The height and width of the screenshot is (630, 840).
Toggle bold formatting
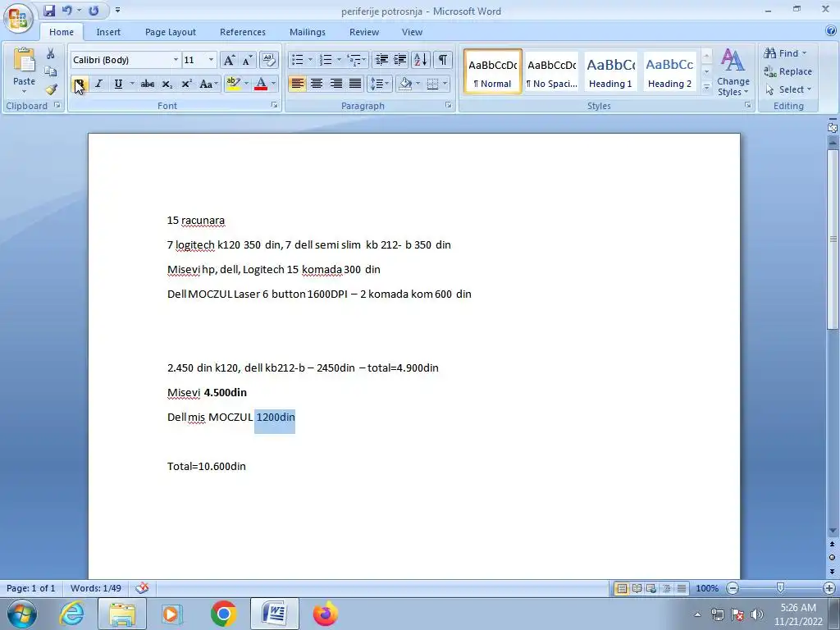click(80, 84)
